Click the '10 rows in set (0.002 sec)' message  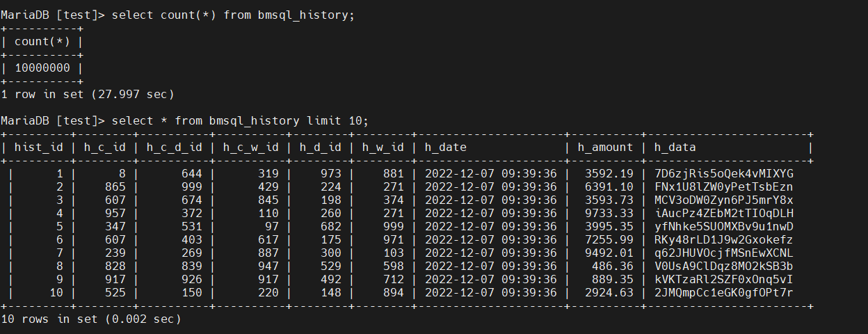(x=90, y=319)
